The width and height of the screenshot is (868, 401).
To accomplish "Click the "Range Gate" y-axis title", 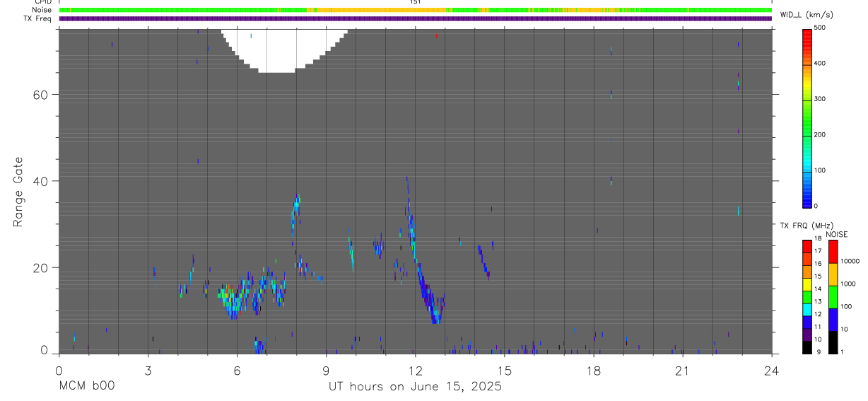I will 19,192.
